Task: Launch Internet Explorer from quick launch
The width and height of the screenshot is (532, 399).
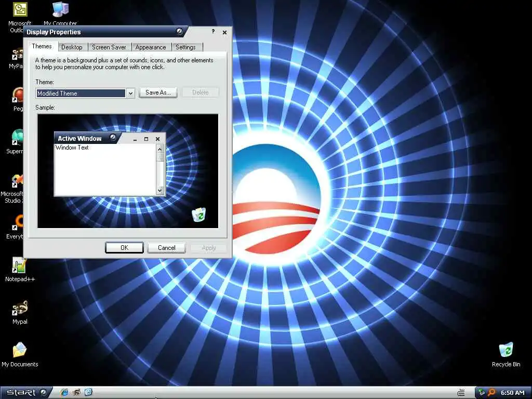Action: pos(64,393)
